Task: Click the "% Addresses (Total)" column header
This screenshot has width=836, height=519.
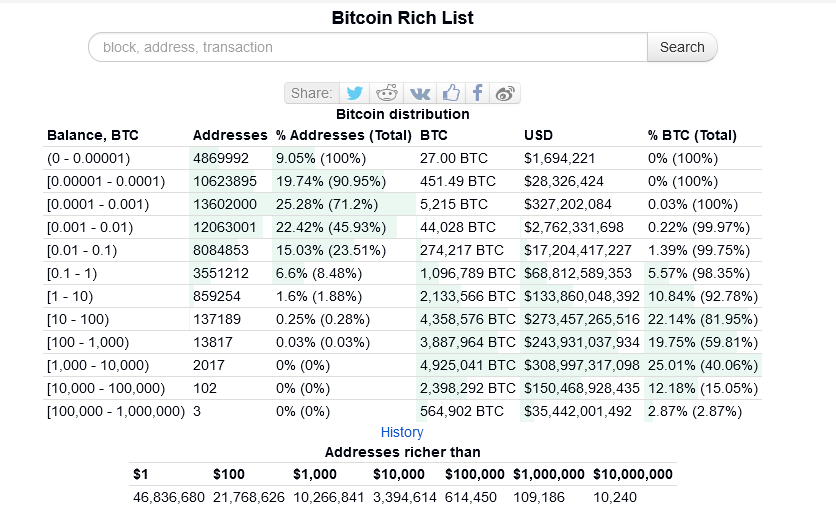Action: 344,135
